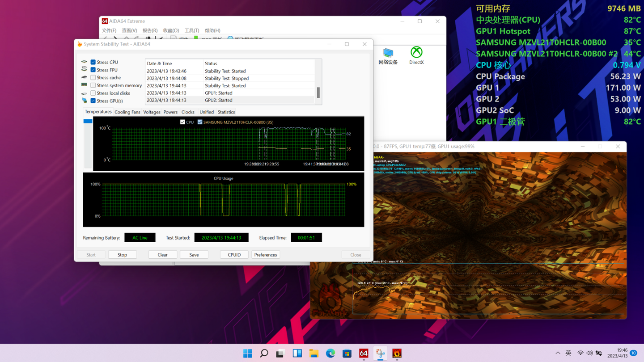
Task: Switch to the Statistics tab
Action: 226,112
